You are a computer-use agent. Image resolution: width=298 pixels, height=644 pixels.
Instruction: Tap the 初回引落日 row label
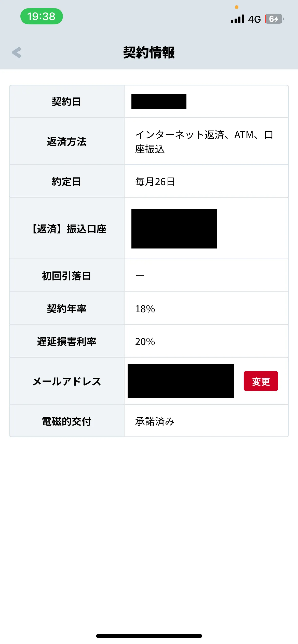click(x=66, y=276)
